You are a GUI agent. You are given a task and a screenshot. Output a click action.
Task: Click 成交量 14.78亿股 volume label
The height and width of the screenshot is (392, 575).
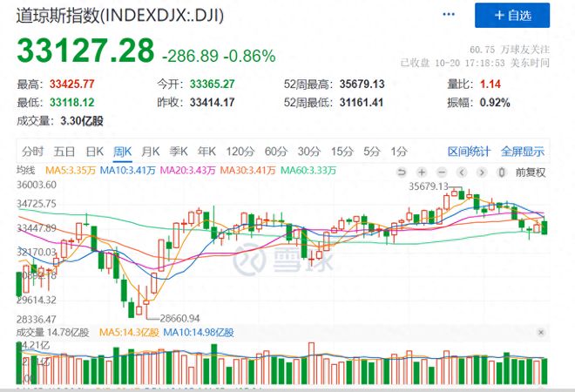(x=53, y=333)
